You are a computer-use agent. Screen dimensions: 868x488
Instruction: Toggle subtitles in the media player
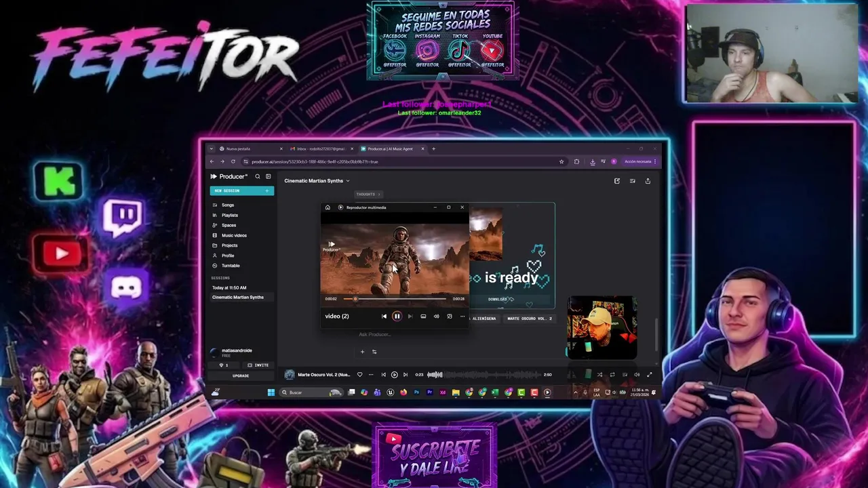(423, 316)
